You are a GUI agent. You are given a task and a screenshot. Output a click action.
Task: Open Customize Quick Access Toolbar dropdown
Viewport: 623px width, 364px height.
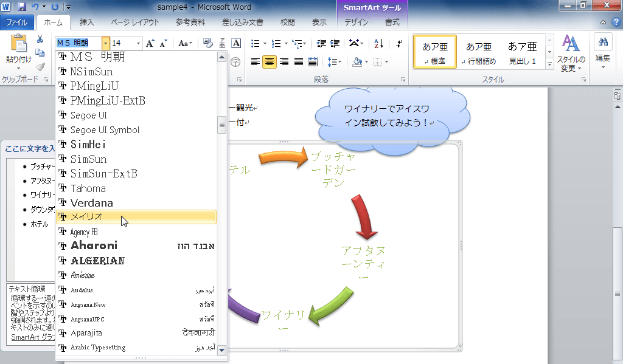(x=68, y=7)
